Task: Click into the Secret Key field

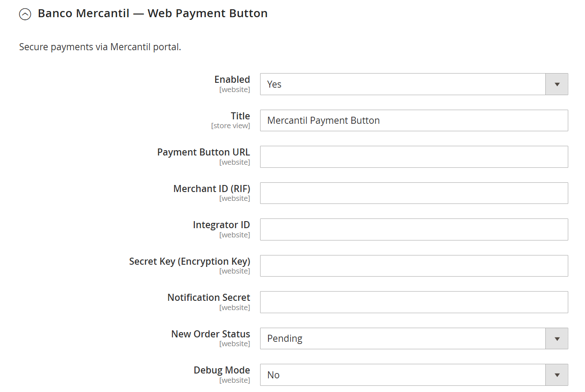Action: (414, 266)
